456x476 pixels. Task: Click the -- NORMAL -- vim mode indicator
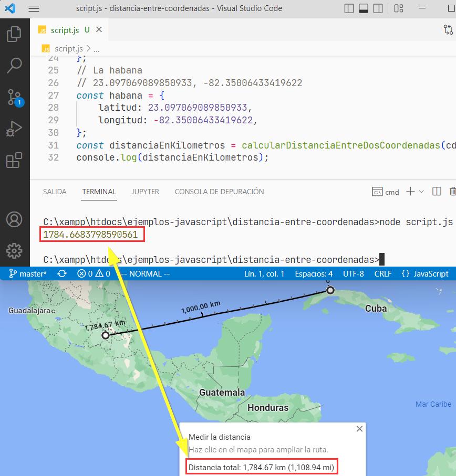[x=146, y=274]
